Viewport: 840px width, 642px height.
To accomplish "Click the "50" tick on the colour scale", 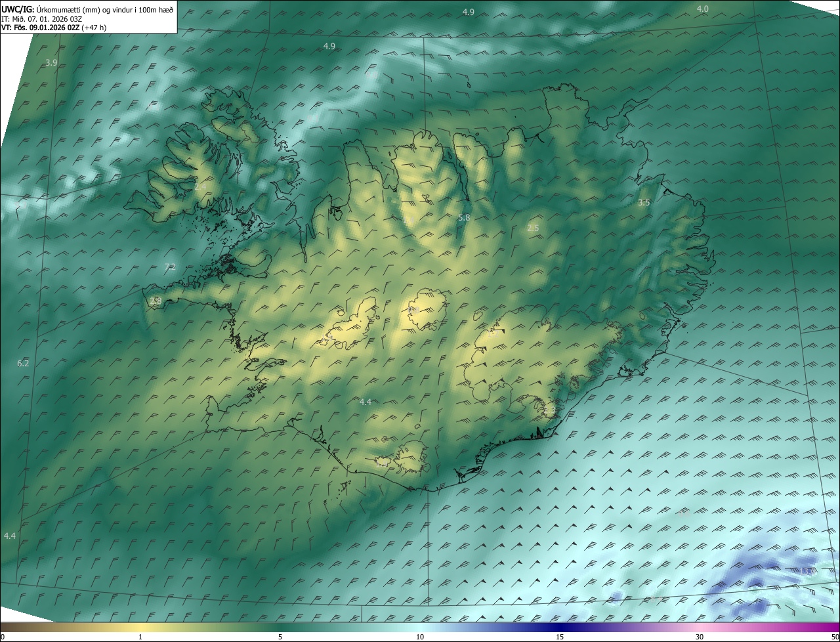I will coord(835,637).
